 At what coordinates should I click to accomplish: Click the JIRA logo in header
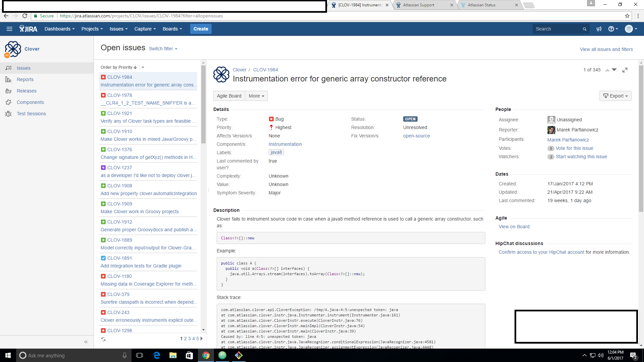click(x=28, y=29)
